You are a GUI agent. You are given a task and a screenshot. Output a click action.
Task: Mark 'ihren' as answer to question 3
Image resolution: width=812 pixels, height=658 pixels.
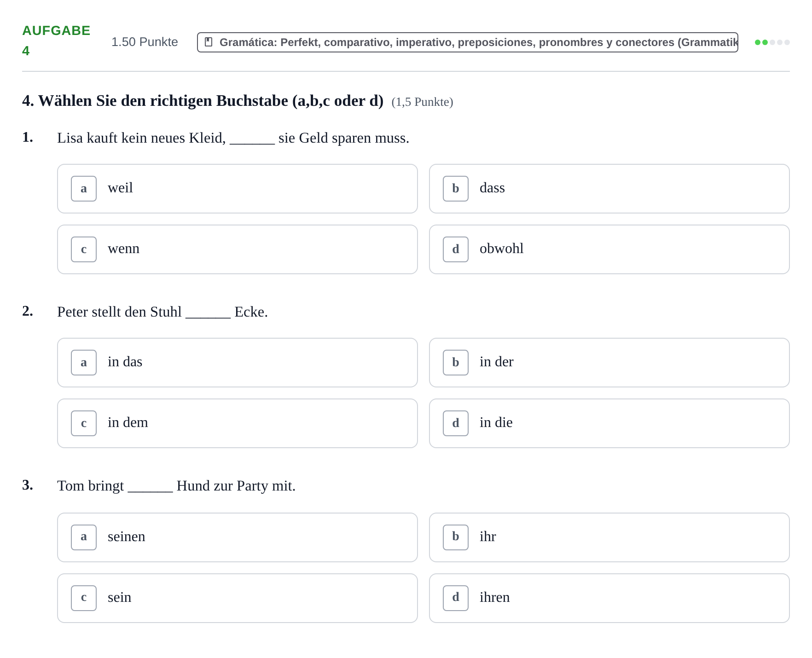click(609, 598)
